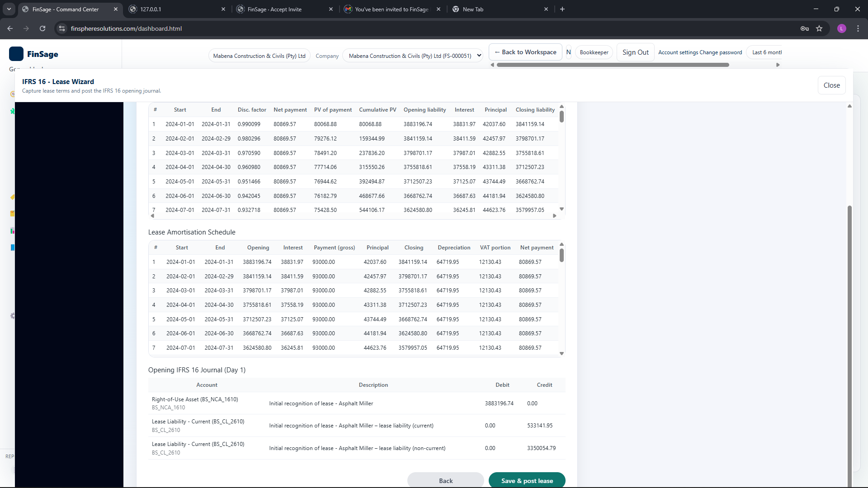Switch to the 127.0.0.1 tab

coord(177,9)
